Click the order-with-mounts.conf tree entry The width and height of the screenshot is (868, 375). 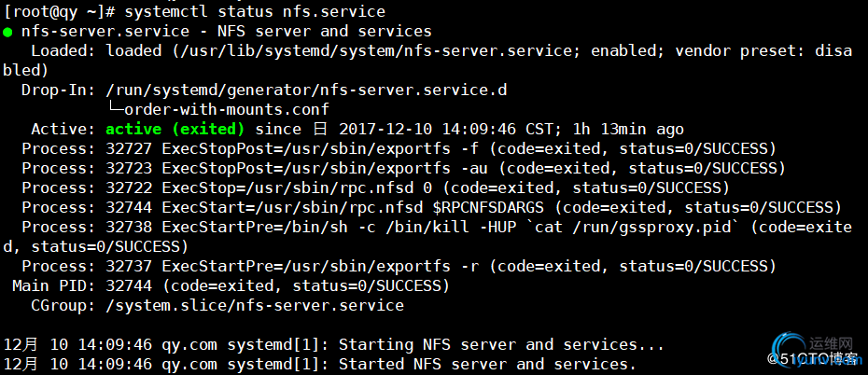point(217,109)
